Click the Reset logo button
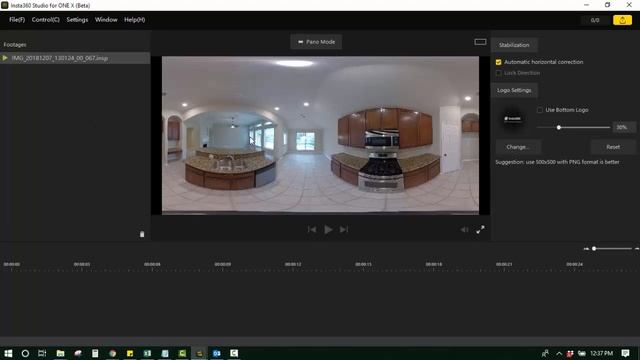The width and height of the screenshot is (640, 360). 613,147
